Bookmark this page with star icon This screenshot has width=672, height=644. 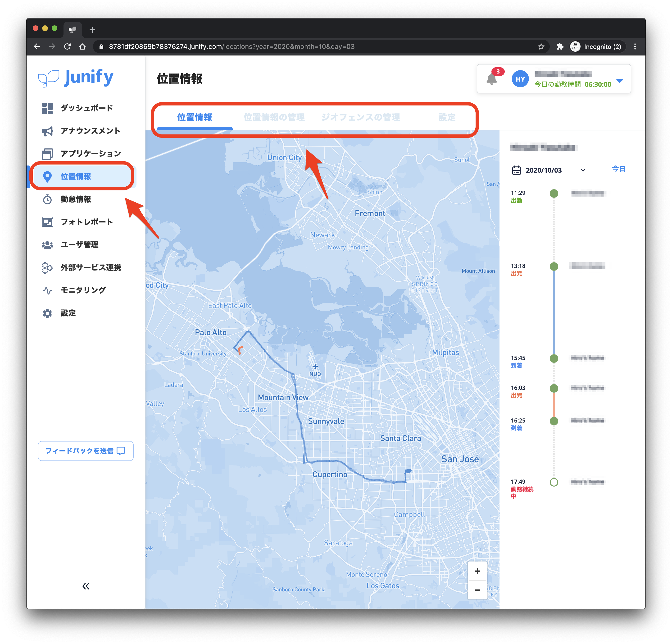(541, 47)
